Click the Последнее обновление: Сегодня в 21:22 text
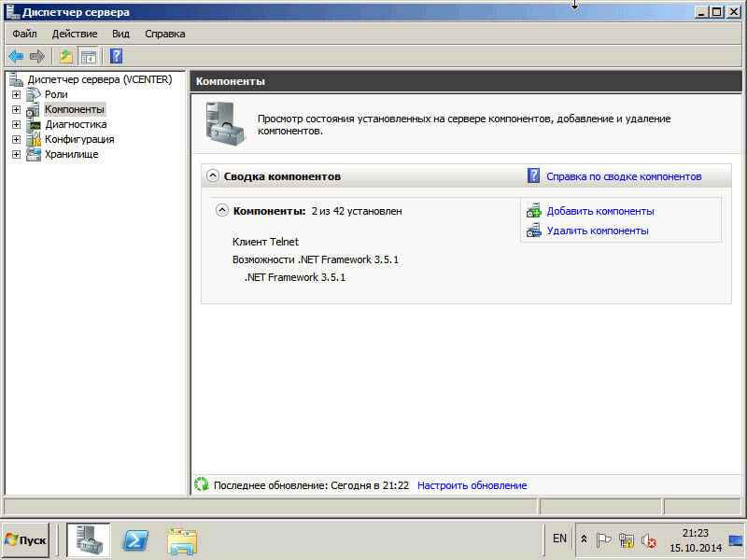747x560 pixels. (311, 485)
